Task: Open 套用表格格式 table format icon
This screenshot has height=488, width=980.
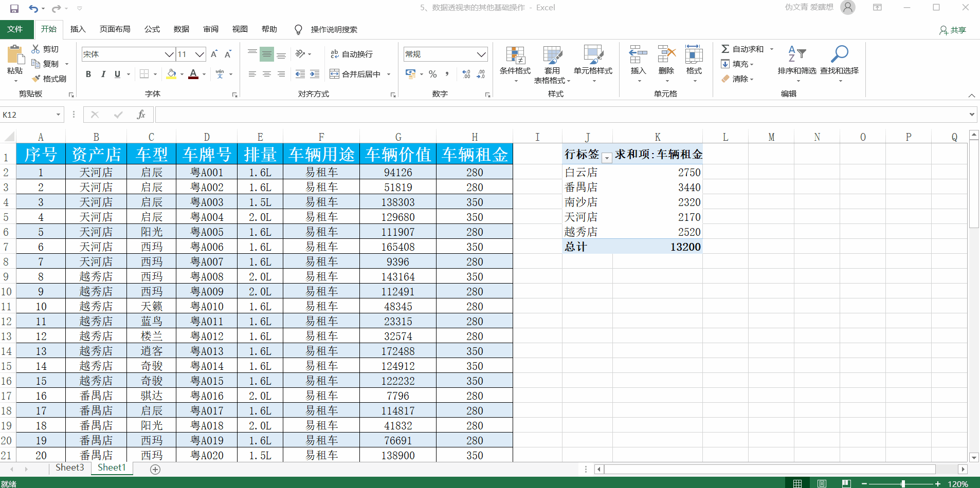Action: click(x=553, y=55)
